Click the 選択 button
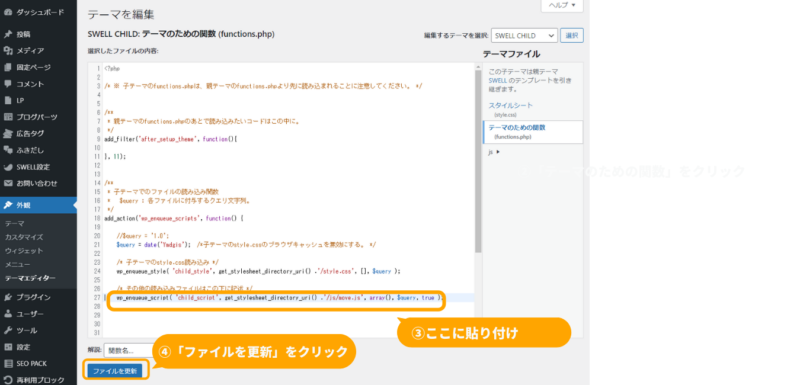800x385 pixels. click(x=572, y=36)
